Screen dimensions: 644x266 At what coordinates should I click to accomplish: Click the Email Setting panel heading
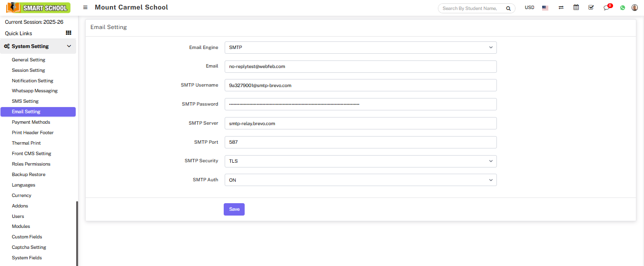click(109, 27)
